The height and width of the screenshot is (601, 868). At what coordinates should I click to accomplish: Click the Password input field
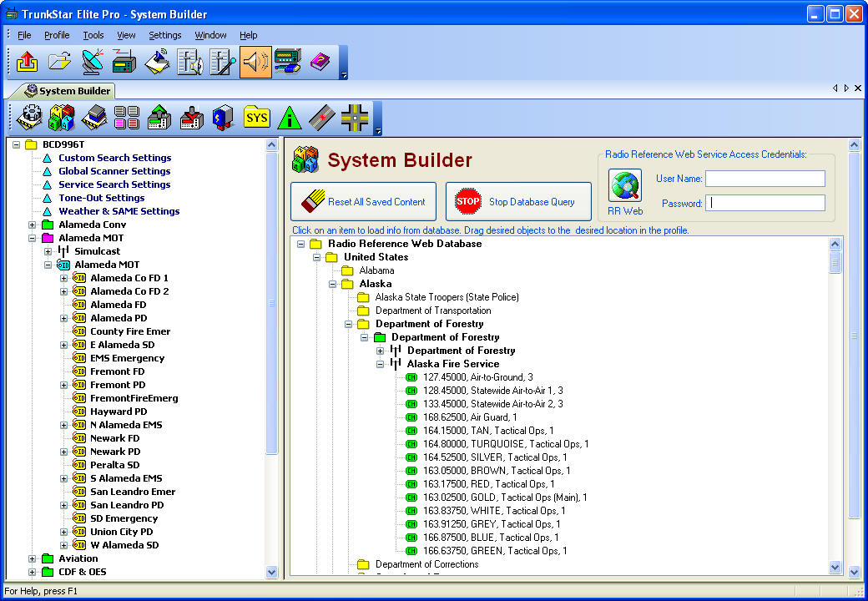pos(765,203)
